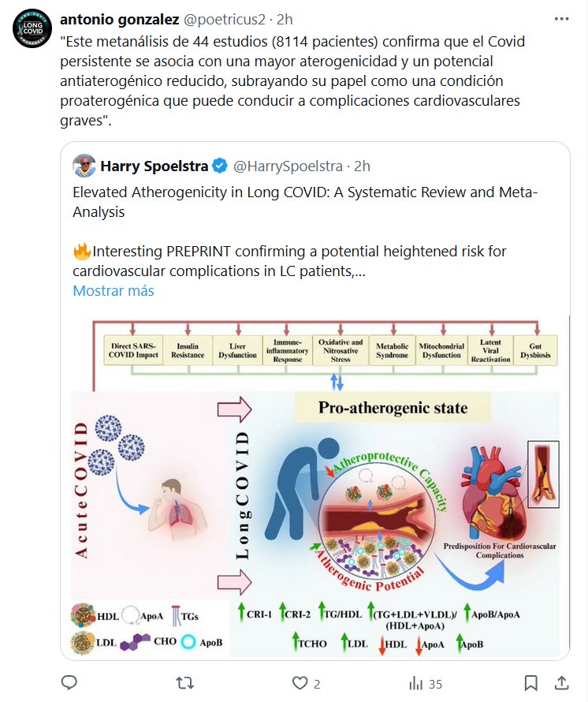Screen dimensions: 588x702
Task: Click the blue verified badge
Action: pyautogui.click(x=221, y=166)
